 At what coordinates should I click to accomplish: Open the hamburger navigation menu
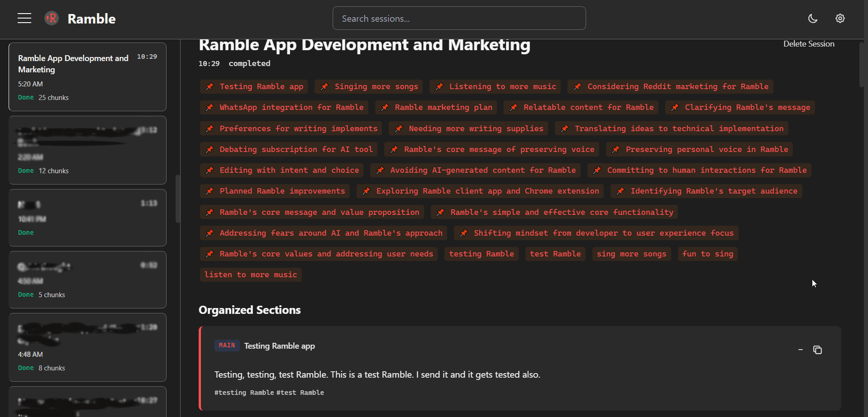click(24, 18)
